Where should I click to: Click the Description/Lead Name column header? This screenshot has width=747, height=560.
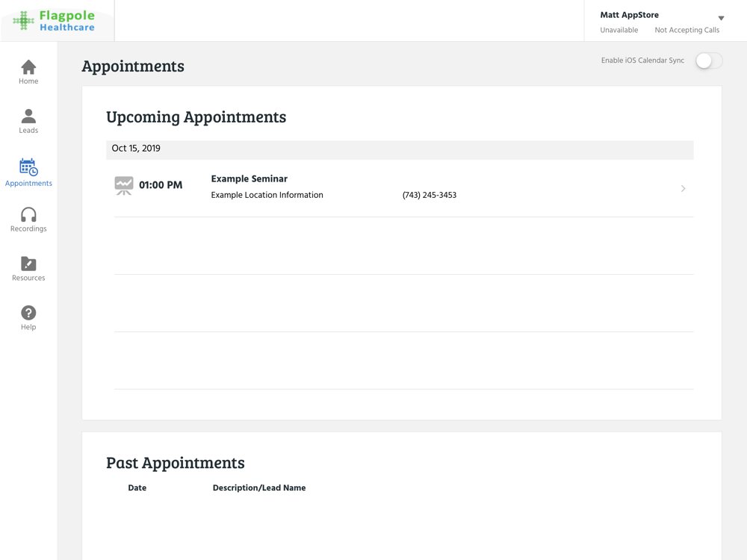tap(259, 488)
